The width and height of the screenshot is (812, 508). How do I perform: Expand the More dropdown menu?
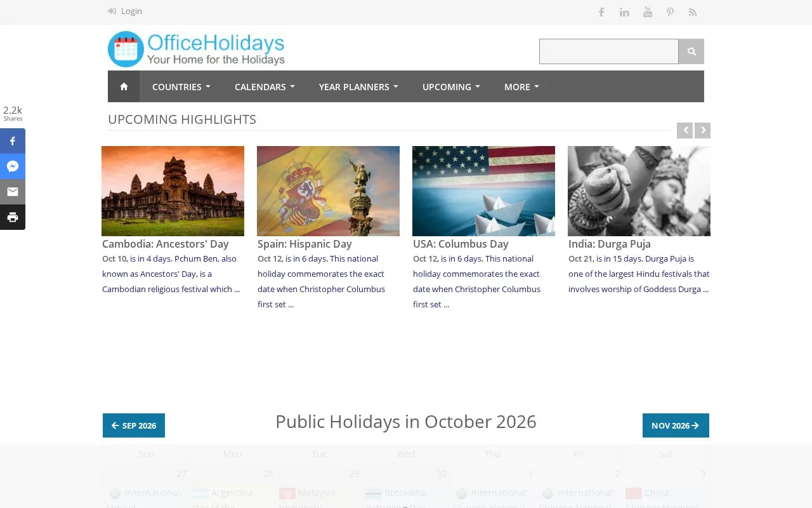click(x=521, y=87)
